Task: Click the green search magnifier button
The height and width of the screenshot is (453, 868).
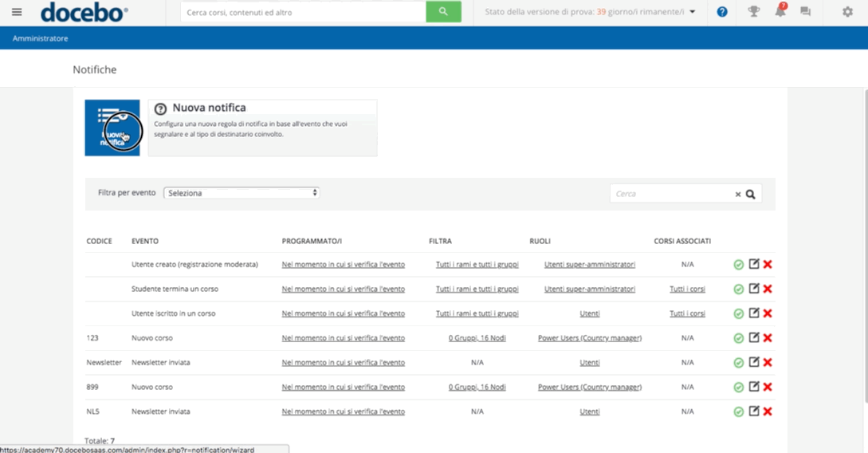Action: click(443, 12)
